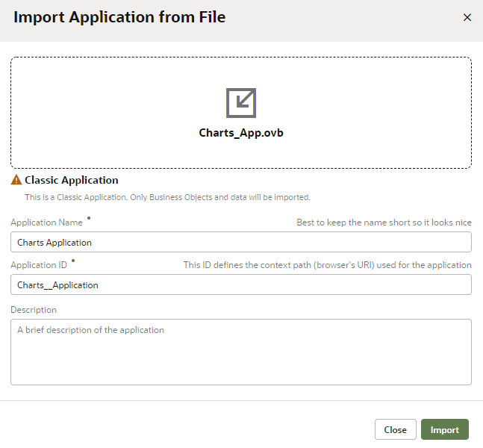Click inside the Description text area
Viewport: 483px width, 448px height.
pos(241,352)
